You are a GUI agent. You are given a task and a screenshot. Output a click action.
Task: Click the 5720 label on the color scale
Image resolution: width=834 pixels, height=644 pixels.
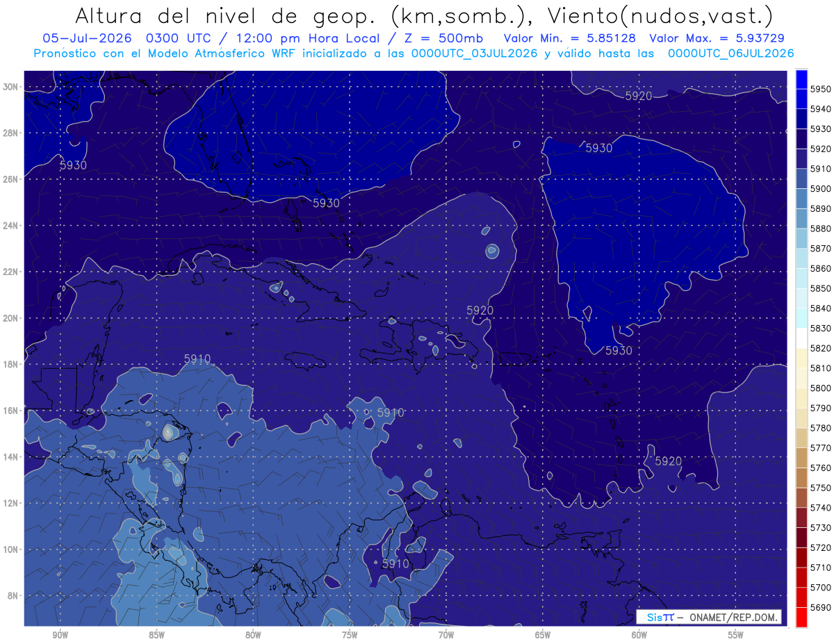click(x=821, y=548)
